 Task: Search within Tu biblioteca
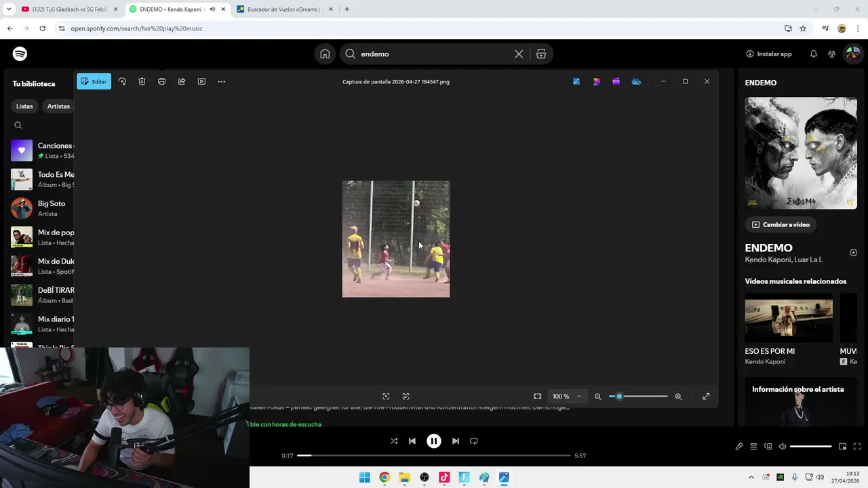[x=18, y=125]
